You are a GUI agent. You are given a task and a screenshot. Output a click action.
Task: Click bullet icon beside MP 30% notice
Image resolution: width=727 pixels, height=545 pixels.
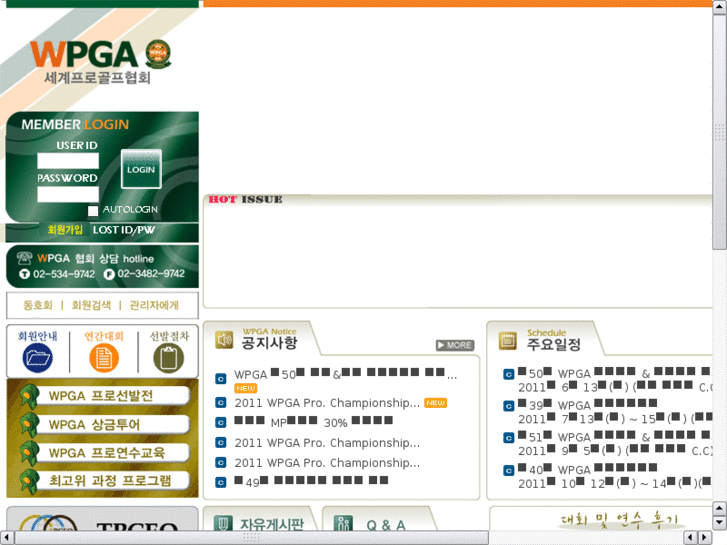tap(221, 423)
